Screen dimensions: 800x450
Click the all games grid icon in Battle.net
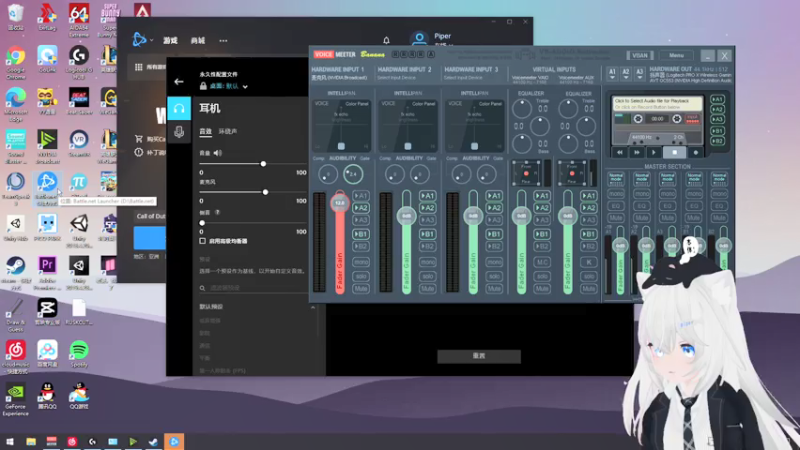(138, 67)
